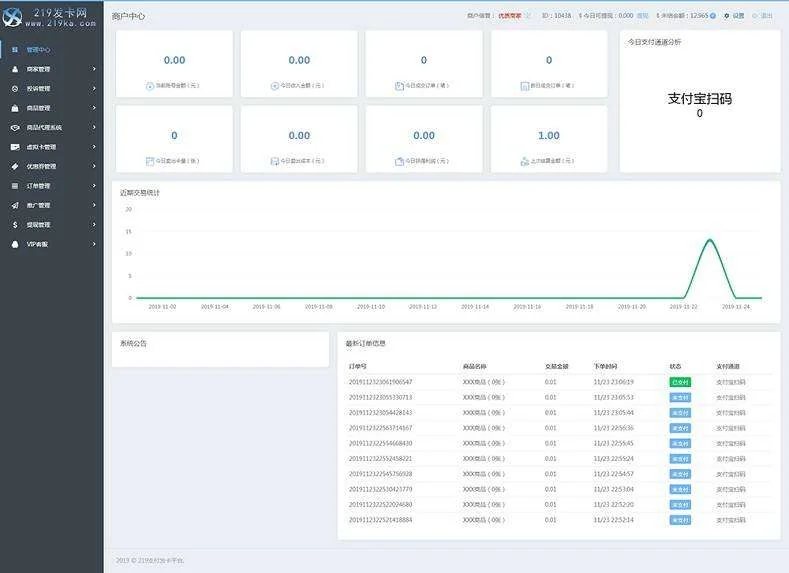This screenshot has width=789, height=573.
Task: Click the VIP客服 bell icon in sidebar
Action: point(15,244)
